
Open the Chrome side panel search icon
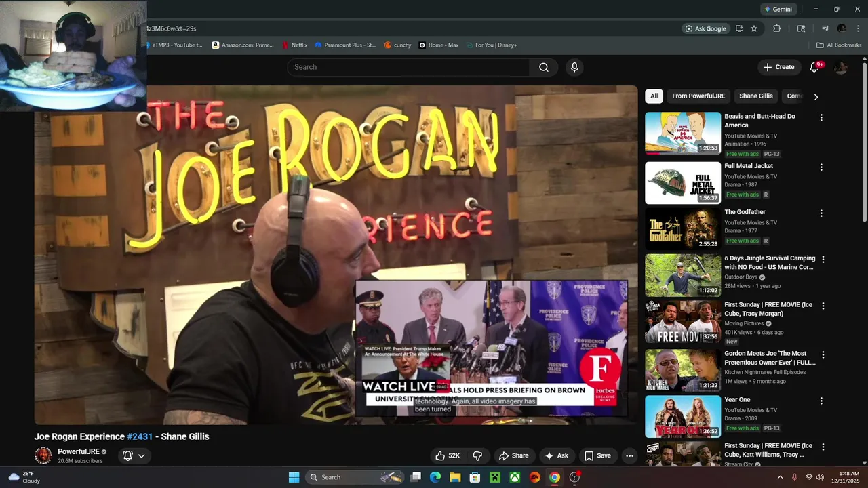click(801, 28)
